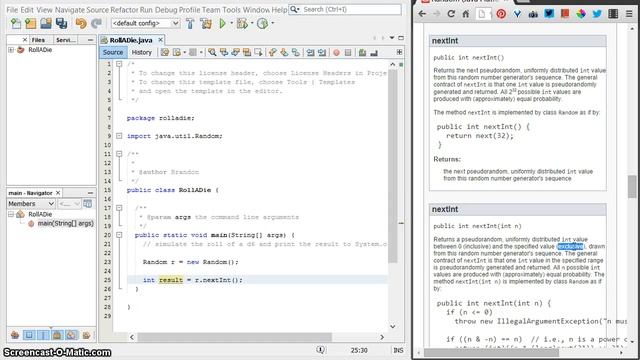
Task: Click the Redo arrow icon
Action: 96,24
